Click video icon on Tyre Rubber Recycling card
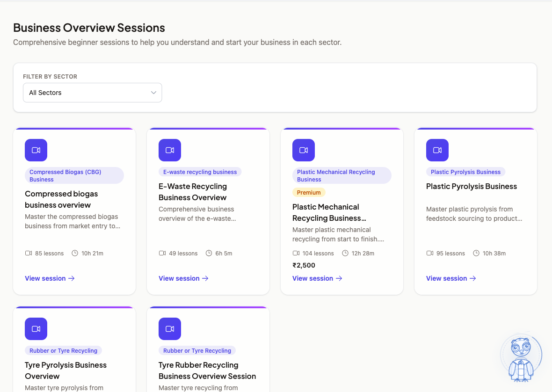 click(170, 329)
